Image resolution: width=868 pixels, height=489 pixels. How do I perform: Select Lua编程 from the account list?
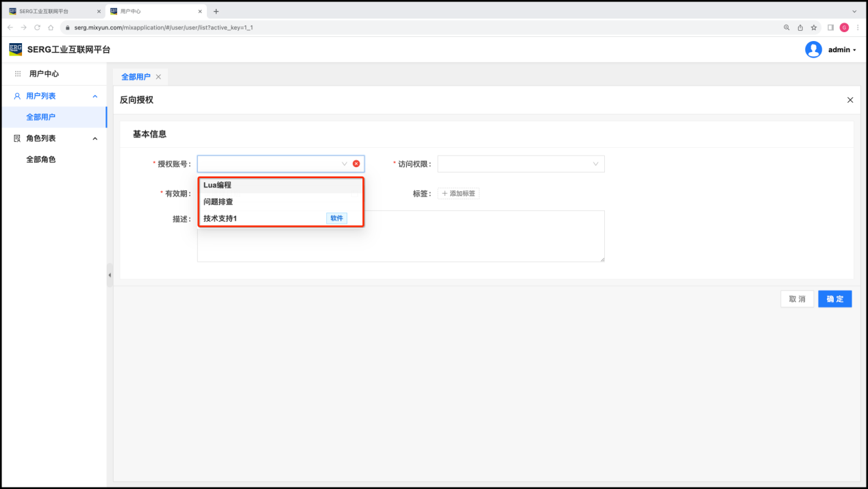pyautogui.click(x=218, y=185)
